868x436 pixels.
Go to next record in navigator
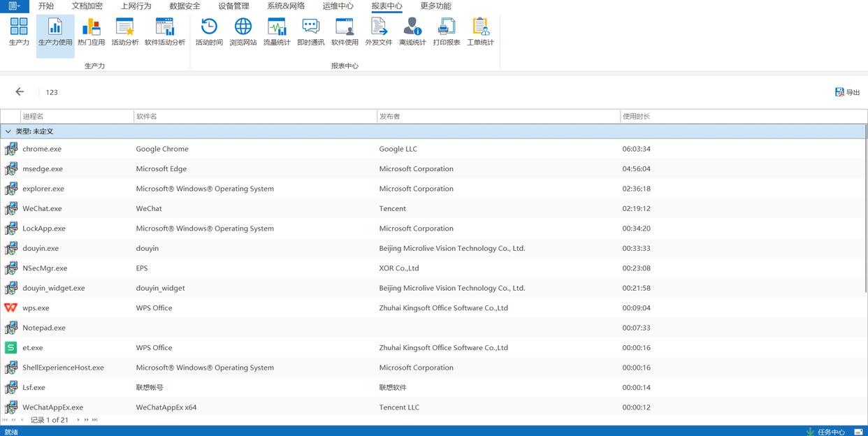pos(78,420)
